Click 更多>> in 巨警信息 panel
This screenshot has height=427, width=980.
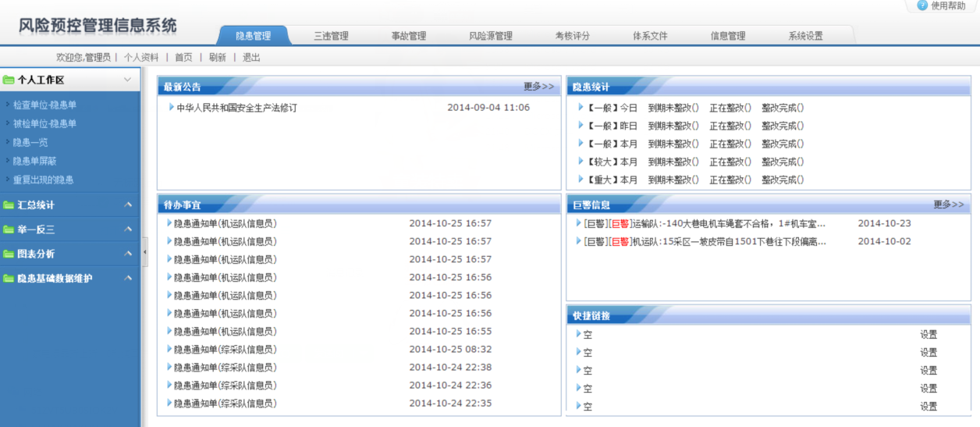[949, 205]
